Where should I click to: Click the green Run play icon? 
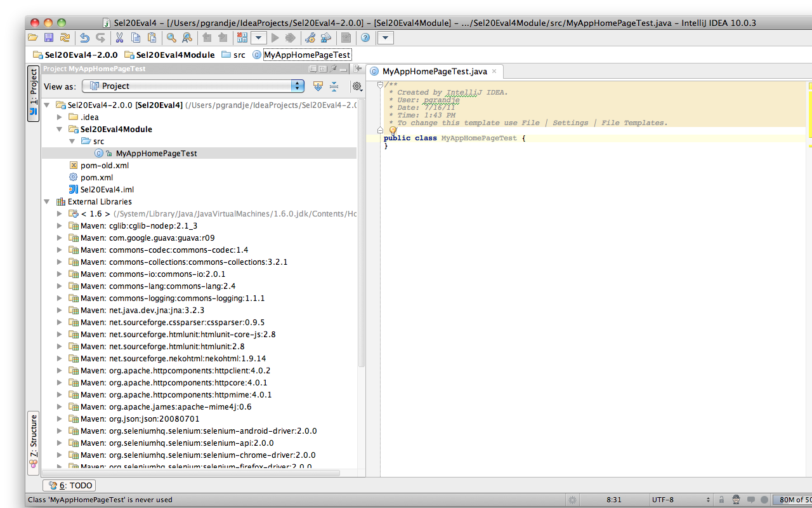coord(275,38)
